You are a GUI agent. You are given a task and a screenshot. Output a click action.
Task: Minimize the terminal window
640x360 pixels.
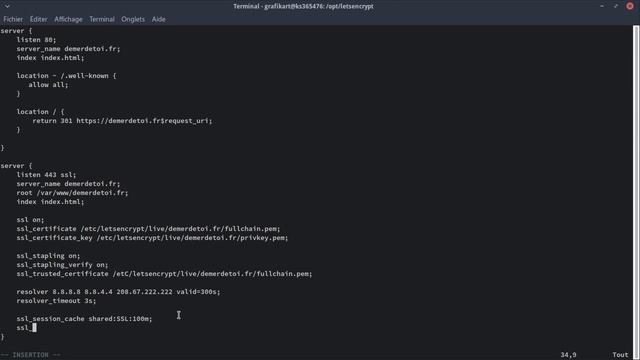[x=602, y=6]
